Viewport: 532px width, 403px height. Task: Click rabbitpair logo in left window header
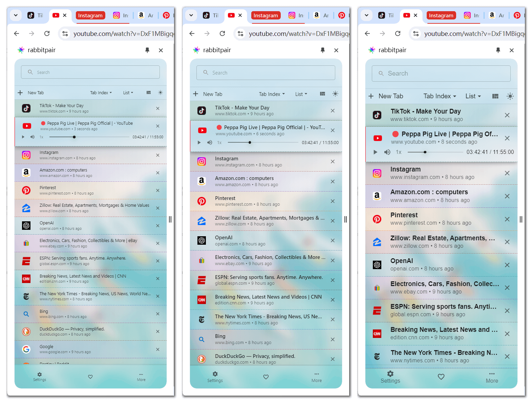coord(21,50)
